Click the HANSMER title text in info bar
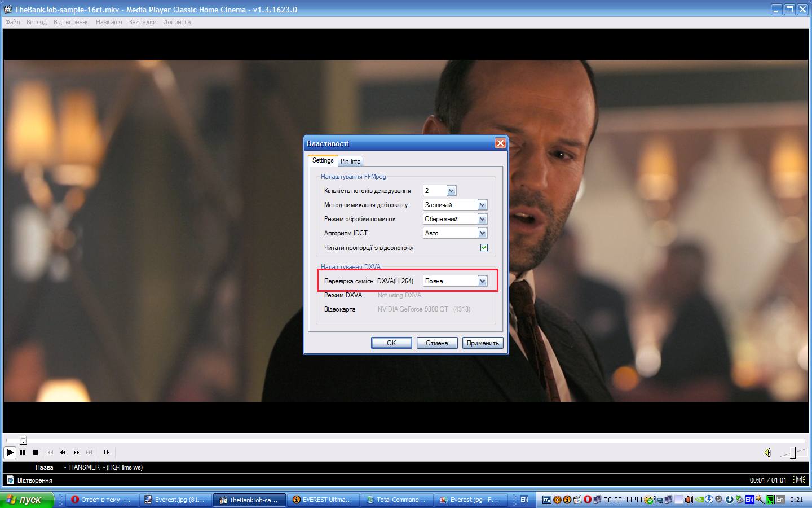 [x=103, y=467]
